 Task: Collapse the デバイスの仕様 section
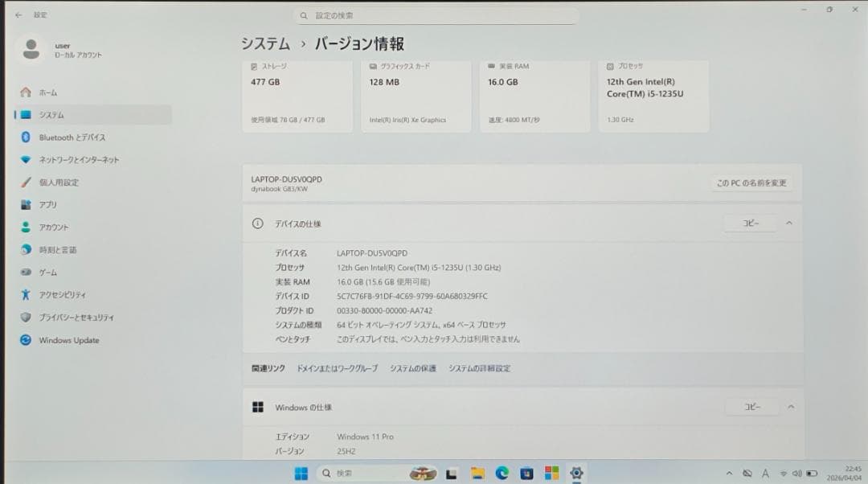point(788,223)
